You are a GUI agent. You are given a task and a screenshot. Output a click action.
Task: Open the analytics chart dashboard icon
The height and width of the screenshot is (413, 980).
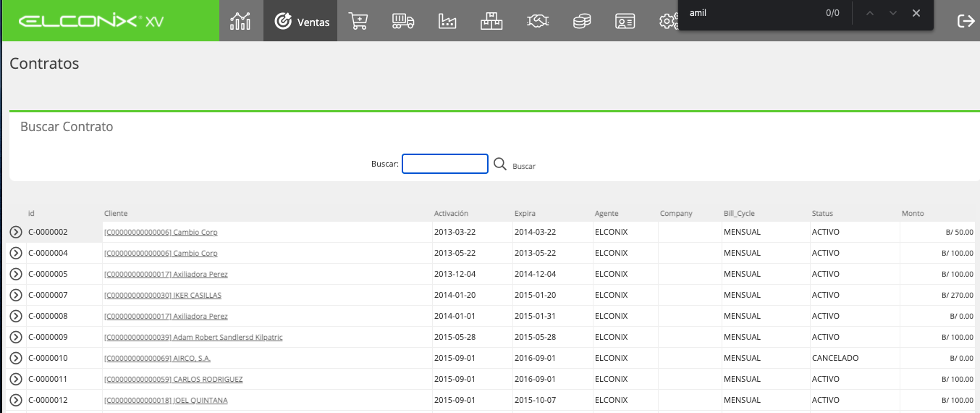pos(240,21)
